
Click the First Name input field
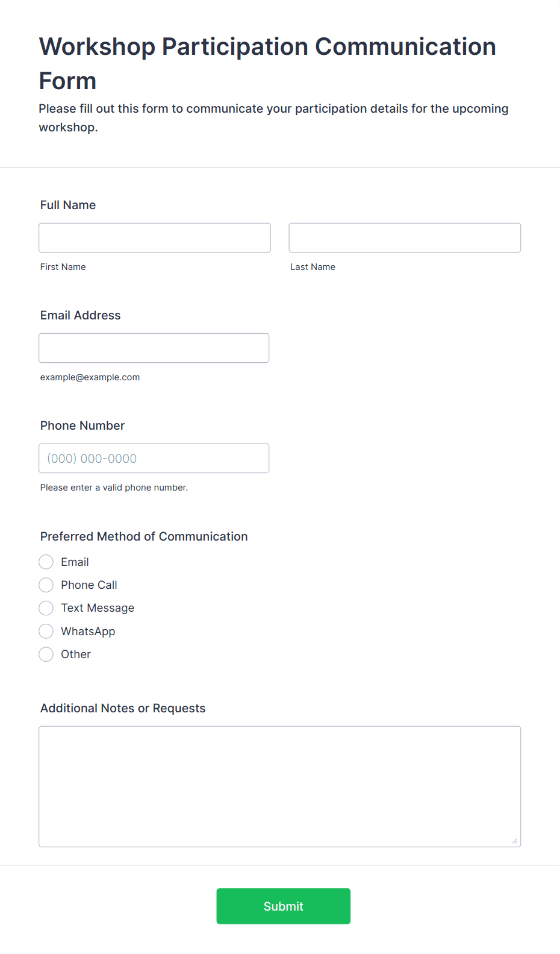[x=155, y=237]
